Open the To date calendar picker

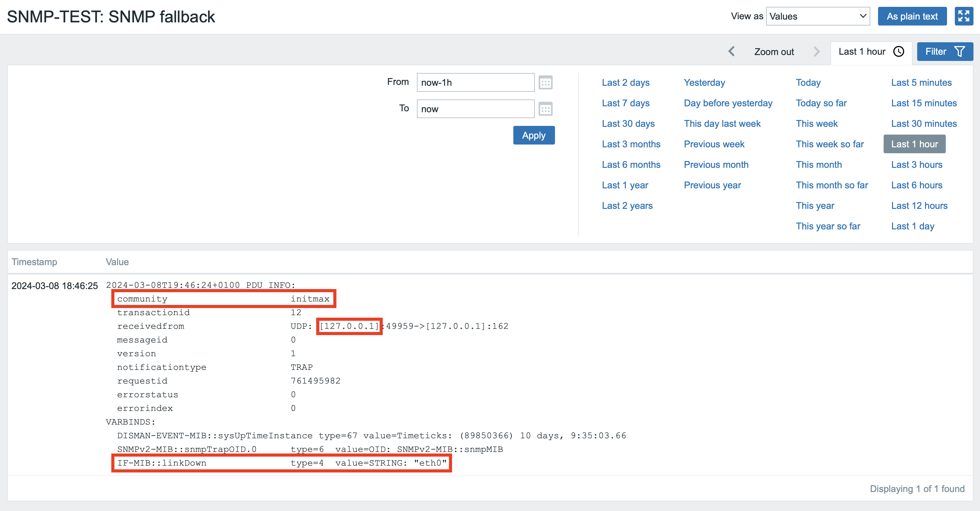[545, 109]
